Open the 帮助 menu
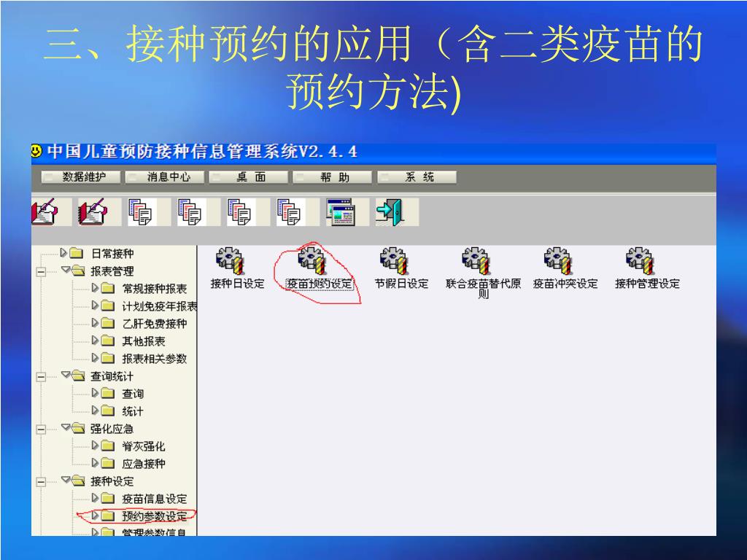This screenshot has width=747, height=560. tap(332, 177)
